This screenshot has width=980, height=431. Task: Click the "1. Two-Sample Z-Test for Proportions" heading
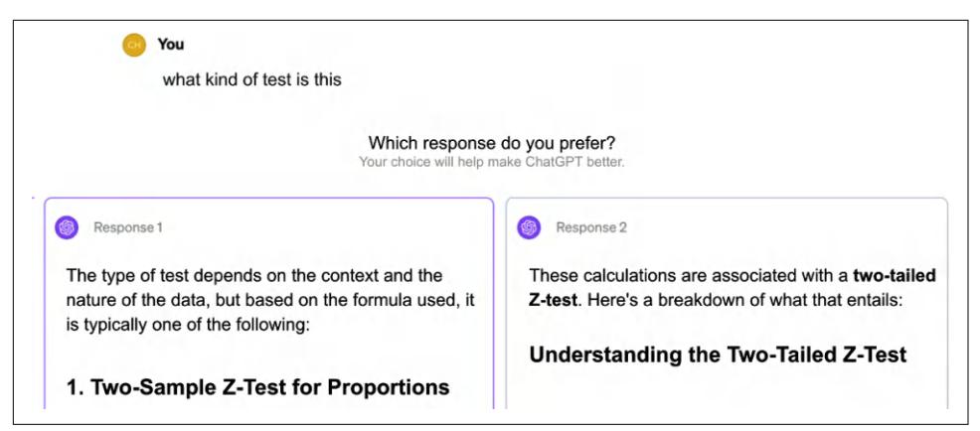click(257, 387)
